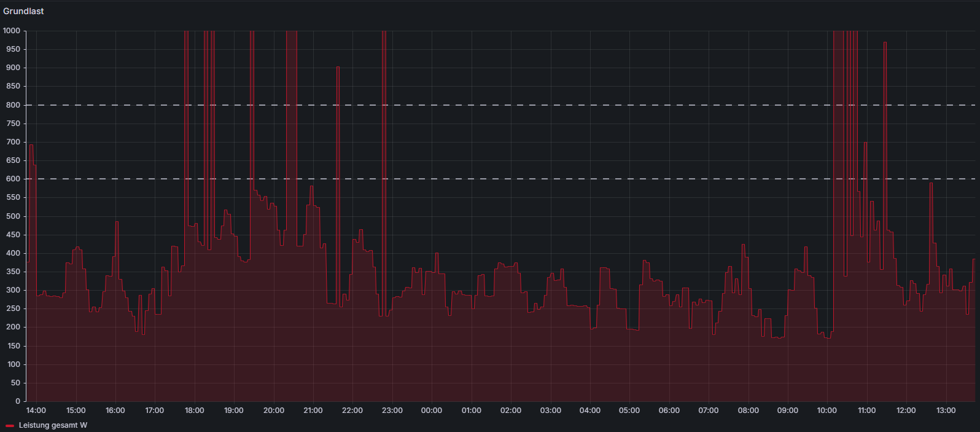Select the 14:00 time axis label
This screenshot has width=980, height=432.
point(36,410)
